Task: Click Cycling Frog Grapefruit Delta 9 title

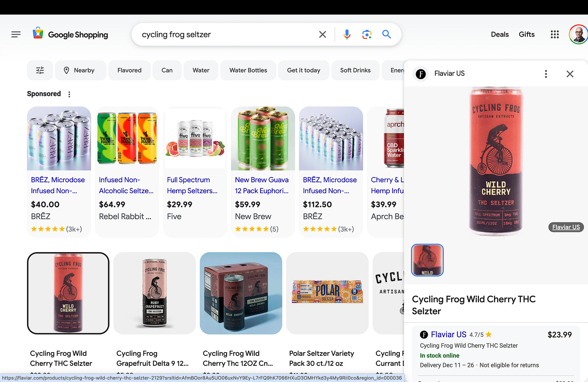Action: tap(152, 358)
